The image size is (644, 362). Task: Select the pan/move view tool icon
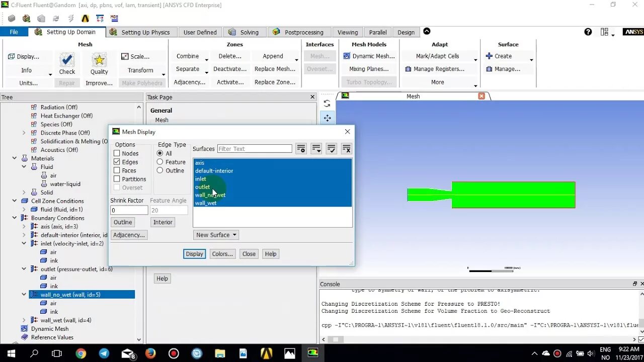pyautogui.click(x=327, y=118)
